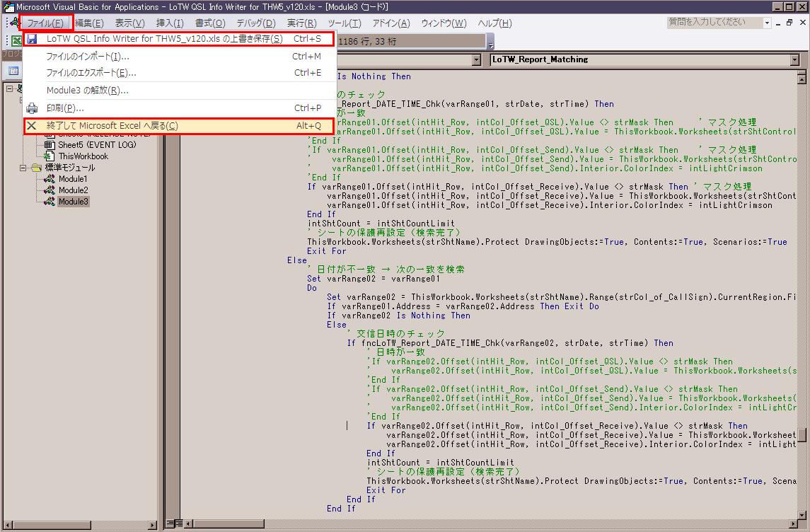Viewport: 810px width, 532px height.
Task: Click the floppy disk save icon
Action: pyautogui.click(x=32, y=39)
